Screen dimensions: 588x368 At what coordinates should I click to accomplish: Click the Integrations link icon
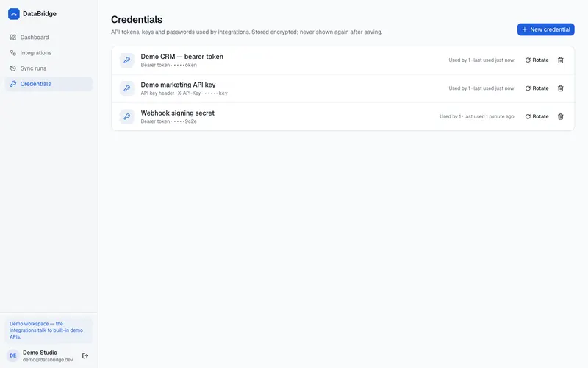[13, 53]
